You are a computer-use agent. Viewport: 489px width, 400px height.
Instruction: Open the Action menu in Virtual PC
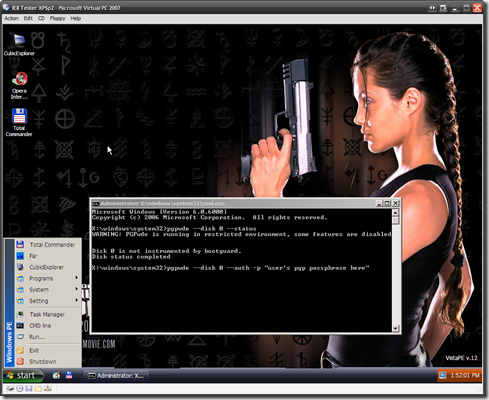[x=11, y=18]
